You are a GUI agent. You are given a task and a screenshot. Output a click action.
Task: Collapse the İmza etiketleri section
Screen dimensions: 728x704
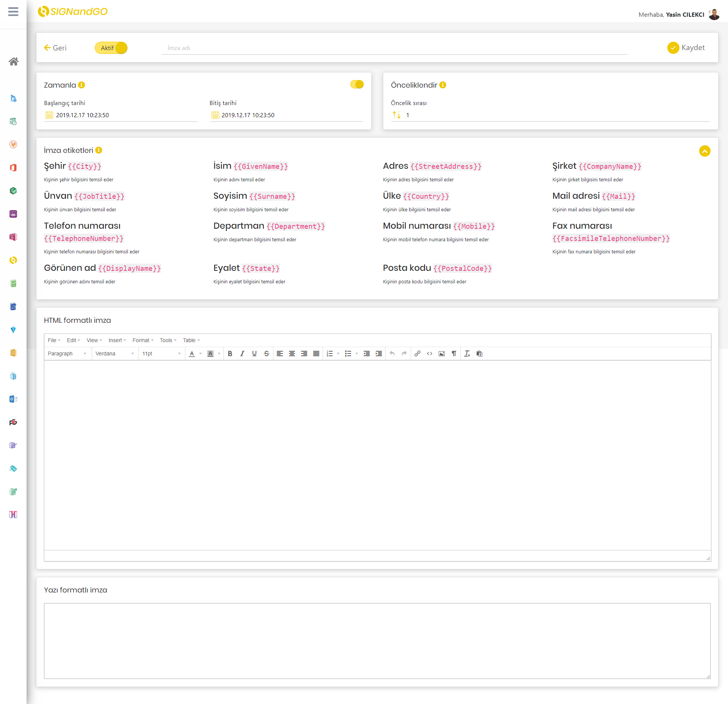[x=705, y=151]
